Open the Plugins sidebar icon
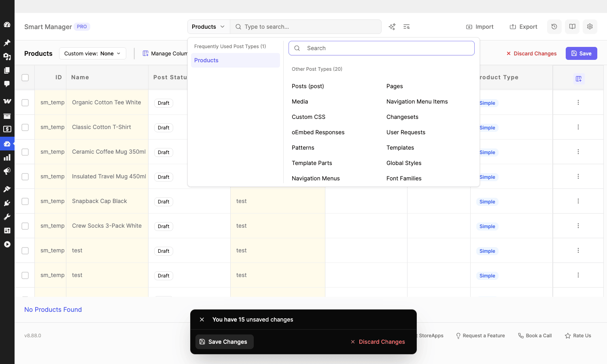The height and width of the screenshot is (364, 607). point(7,203)
